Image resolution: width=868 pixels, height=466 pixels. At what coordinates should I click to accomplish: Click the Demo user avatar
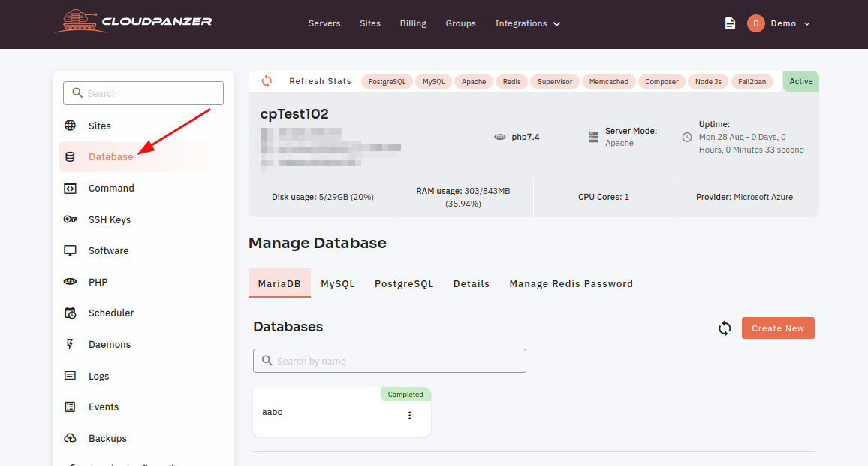coord(755,23)
